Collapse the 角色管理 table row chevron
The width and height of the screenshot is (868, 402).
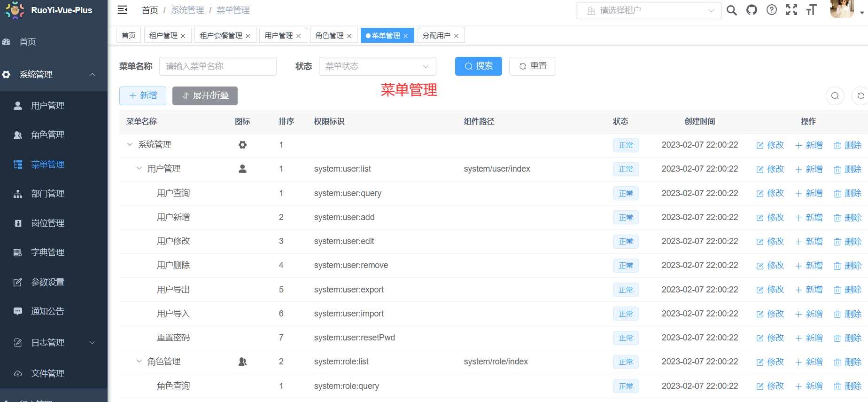pos(139,361)
